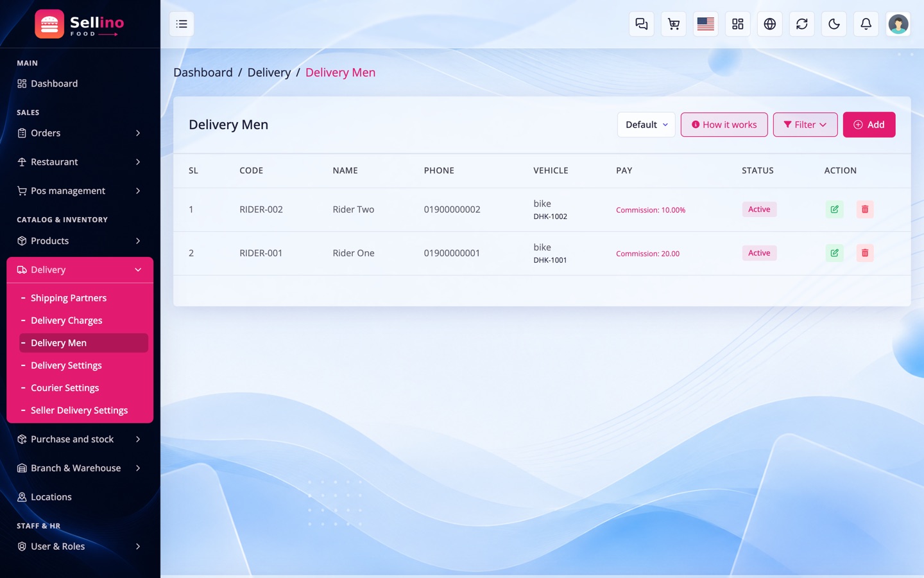
Task: Open Shipping Partners submenu item
Action: [83, 298]
